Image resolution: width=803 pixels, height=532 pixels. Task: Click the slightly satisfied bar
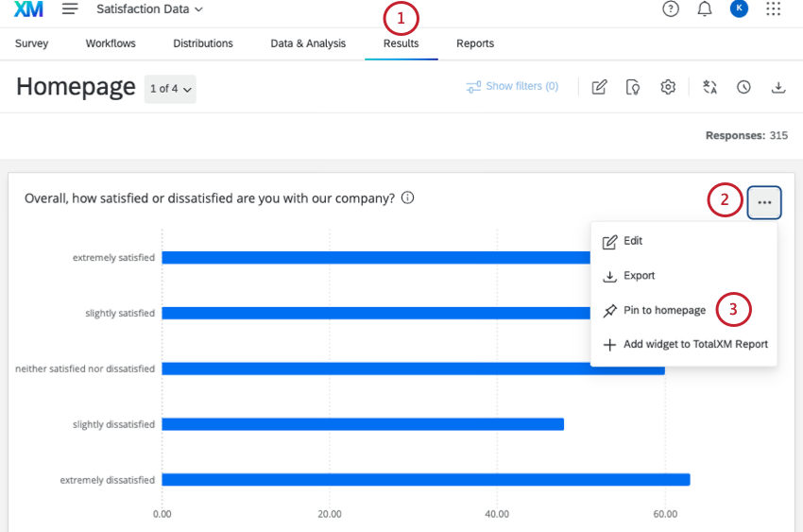(376, 313)
